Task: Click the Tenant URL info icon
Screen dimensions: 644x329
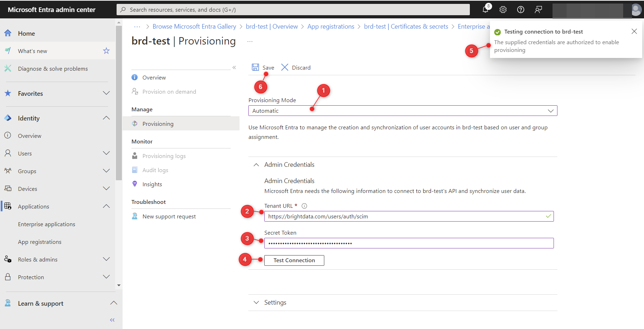Action: click(305, 206)
